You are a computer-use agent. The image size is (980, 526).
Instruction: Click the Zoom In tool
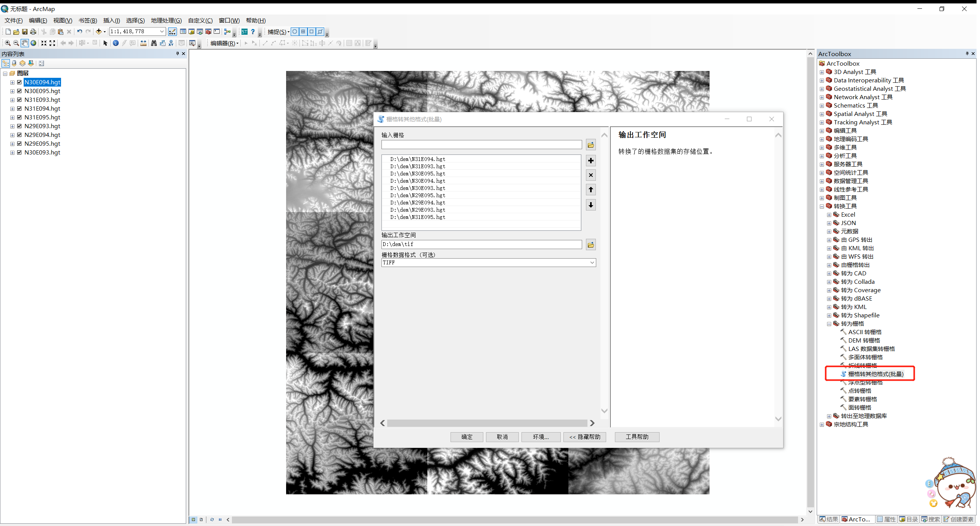click(x=8, y=43)
